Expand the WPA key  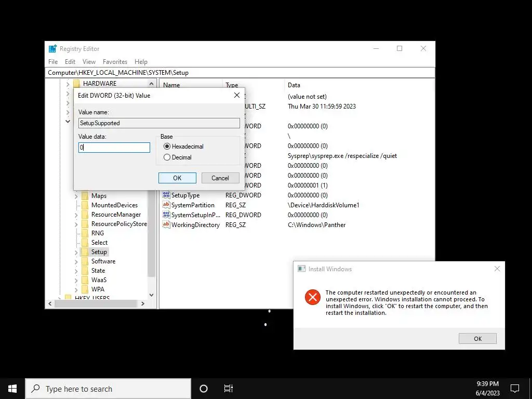[x=76, y=289]
